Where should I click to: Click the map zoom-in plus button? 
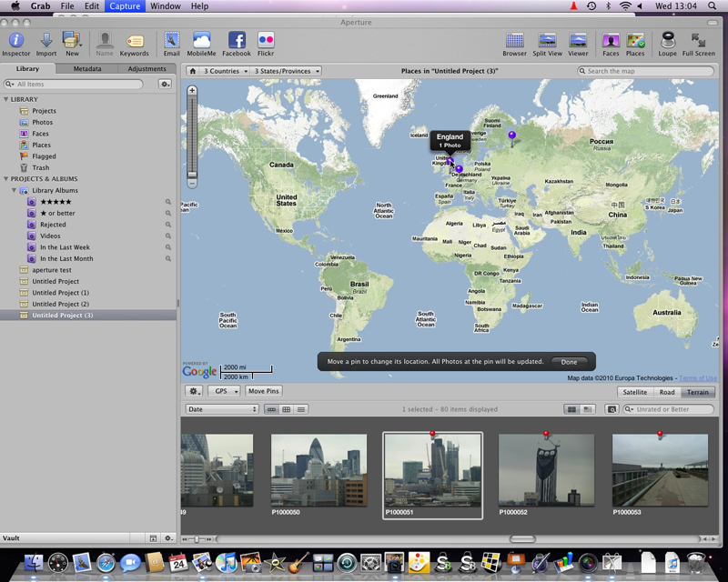click(x=192, y=90)
